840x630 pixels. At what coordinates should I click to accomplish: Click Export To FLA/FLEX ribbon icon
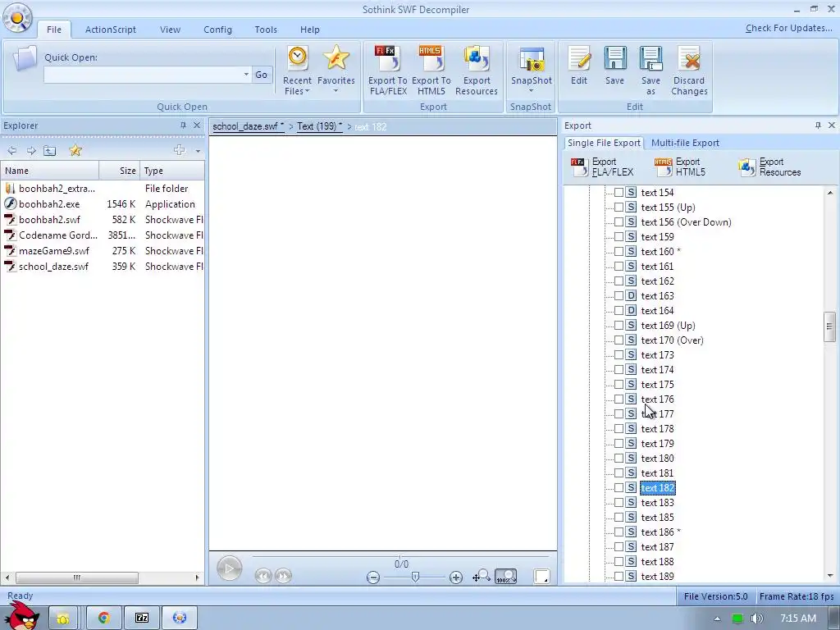click(387, 71)
